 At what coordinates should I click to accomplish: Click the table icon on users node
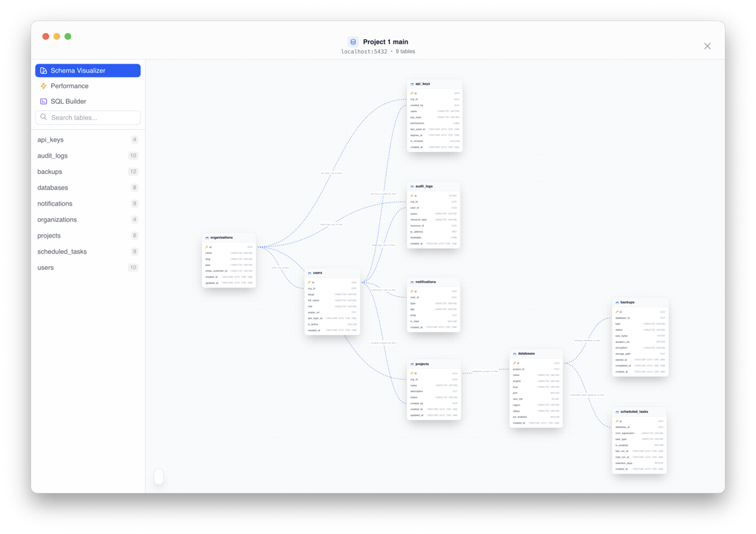(309, 273)
